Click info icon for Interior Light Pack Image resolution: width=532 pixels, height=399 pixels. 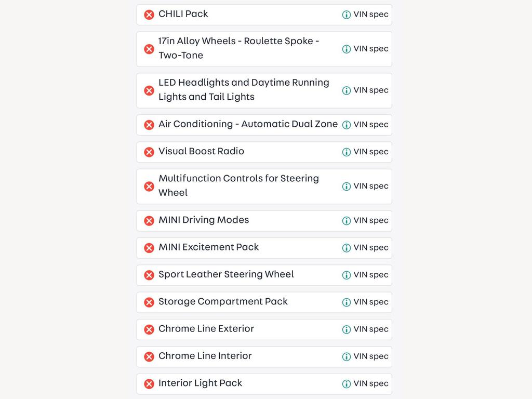tap(346, 384)
